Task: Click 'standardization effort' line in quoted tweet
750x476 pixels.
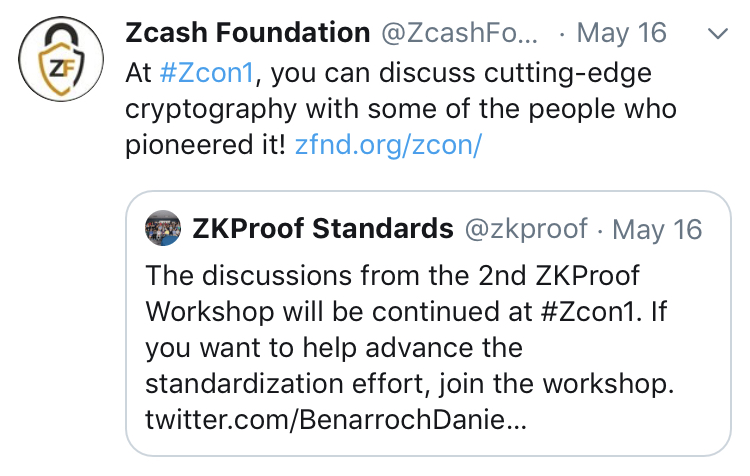Action: (409, 384)
